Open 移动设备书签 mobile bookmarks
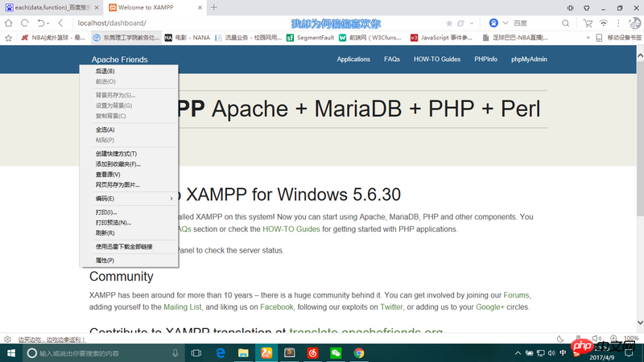 pos(618,38)
